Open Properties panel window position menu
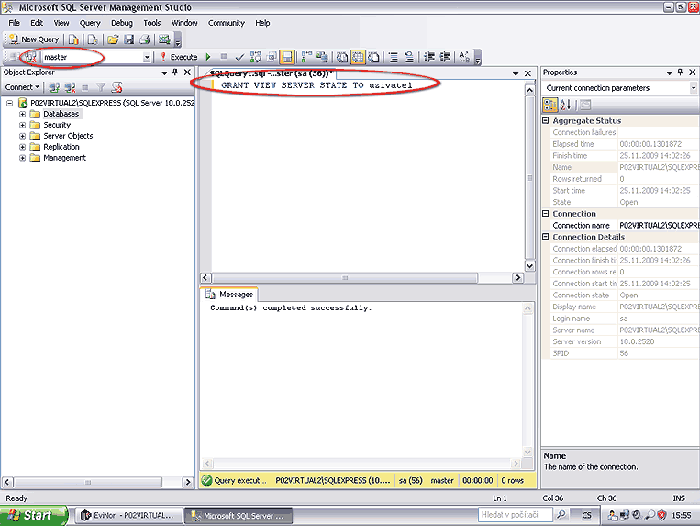 tap(669, 73)
